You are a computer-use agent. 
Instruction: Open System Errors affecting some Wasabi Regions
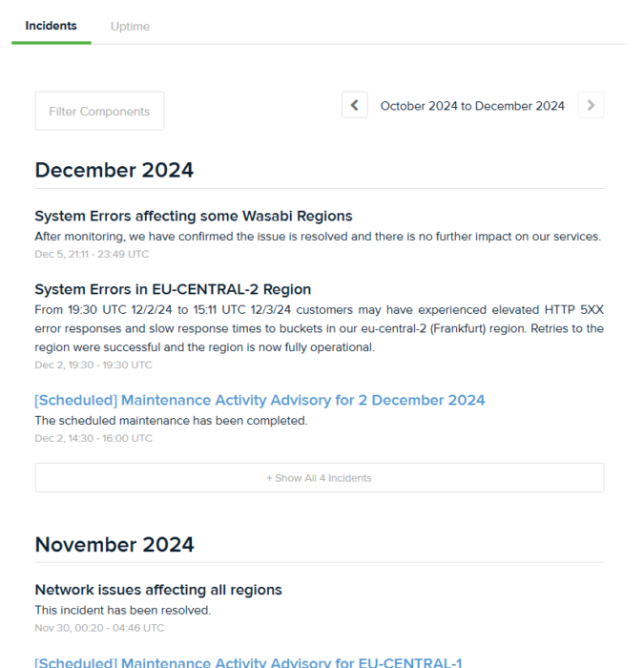pyautogui.click(x=194, y=216)
